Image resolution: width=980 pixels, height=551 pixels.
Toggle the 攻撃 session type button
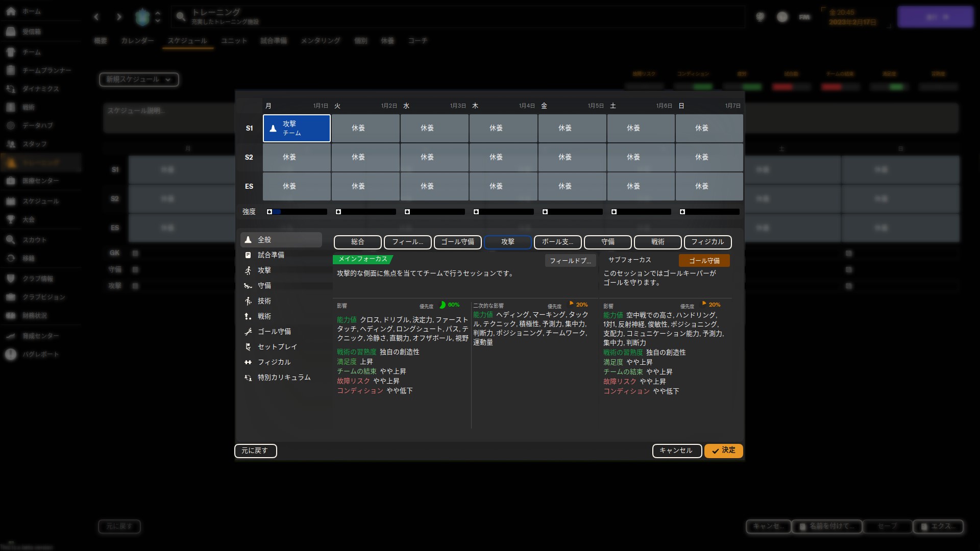tap(507, 242)
